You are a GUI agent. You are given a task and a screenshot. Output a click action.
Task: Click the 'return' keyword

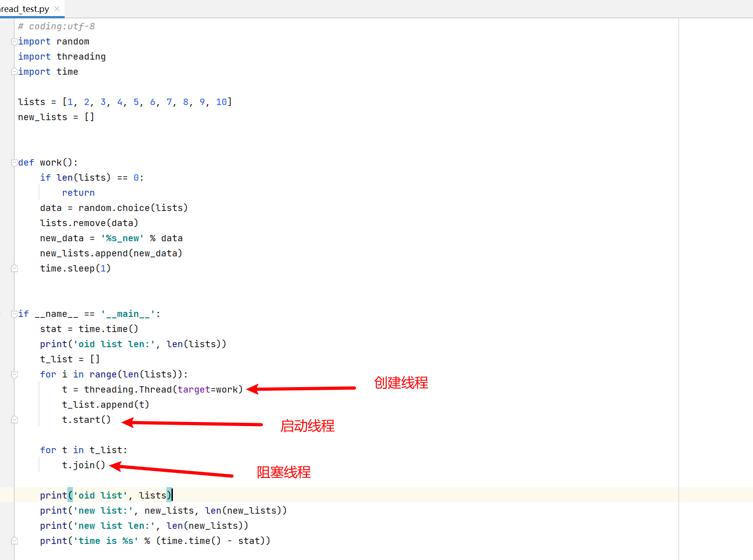pyautogui.click(x=78, y=193)
